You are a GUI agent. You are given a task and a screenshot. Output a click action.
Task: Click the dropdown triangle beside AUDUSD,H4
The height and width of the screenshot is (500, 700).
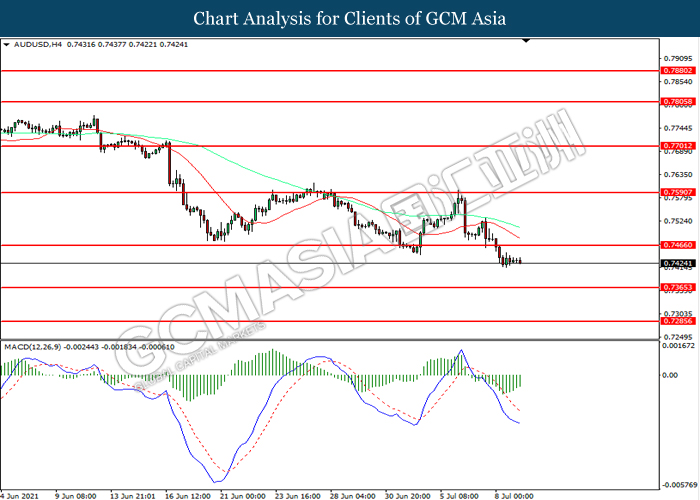pos(6,45)
